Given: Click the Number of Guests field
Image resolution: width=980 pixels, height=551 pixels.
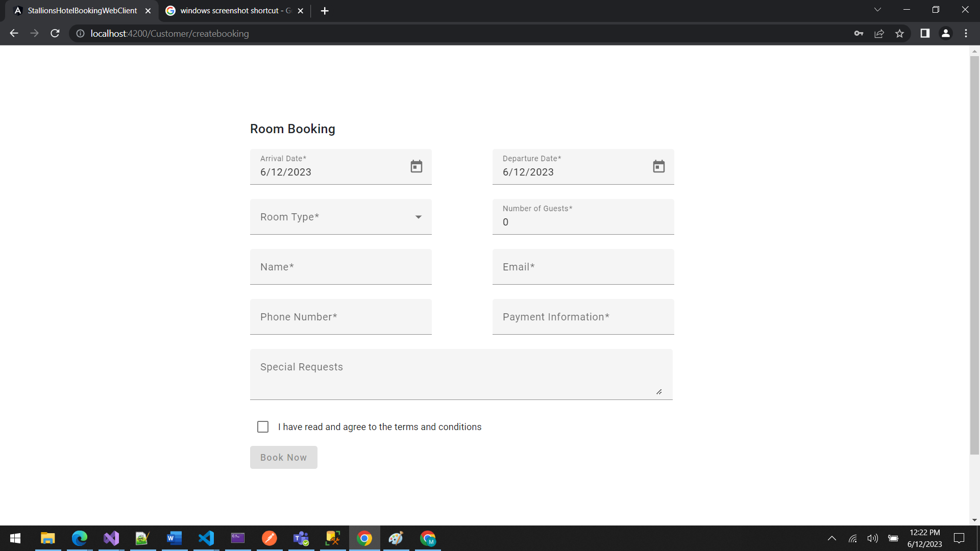Looking at the screenshot, I should tap(583, 217).
